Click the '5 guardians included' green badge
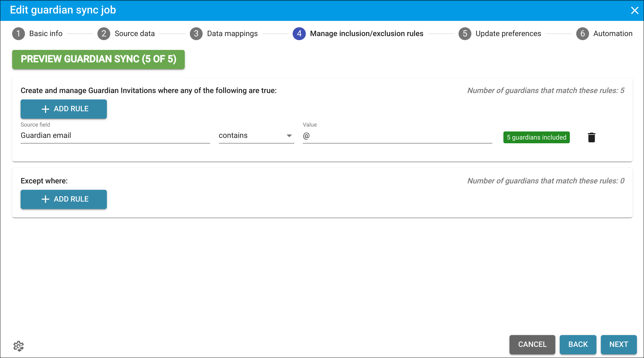The width and height of the screenshot is (644, 358). [536, 137]
